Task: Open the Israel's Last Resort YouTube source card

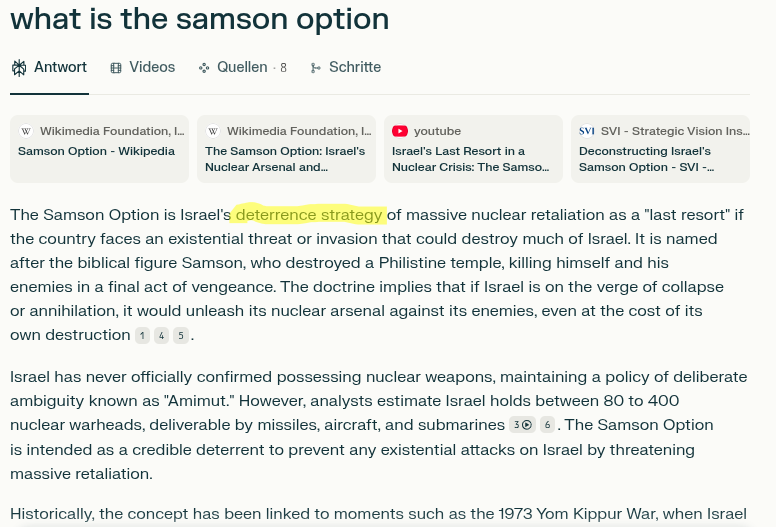Action: point(473,149)
